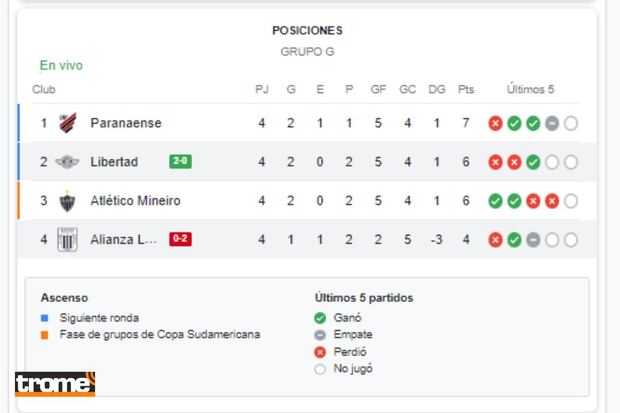Click the red 0-2 live score badge

(180, 239)
